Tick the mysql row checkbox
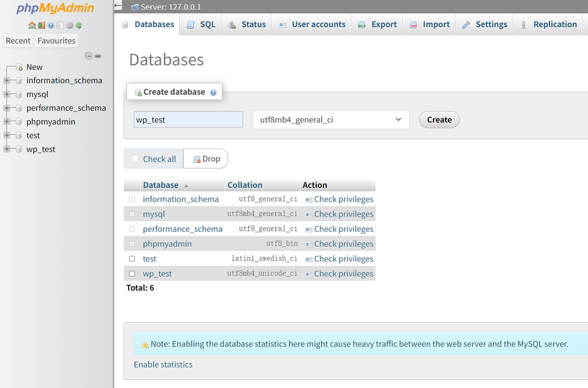This screenshot has height=388, width=588. click(x=132, y=214)
